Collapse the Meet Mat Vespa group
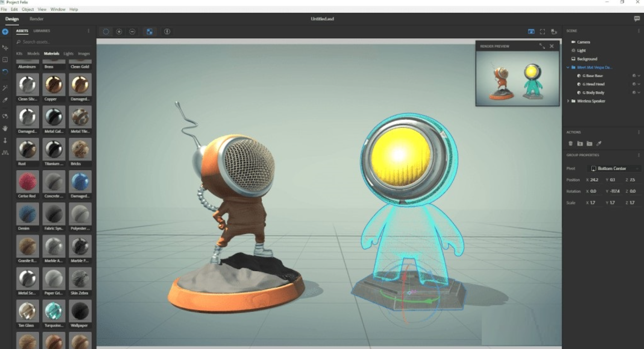The width and height of the screenshot is (644, 349). [568, 67]
